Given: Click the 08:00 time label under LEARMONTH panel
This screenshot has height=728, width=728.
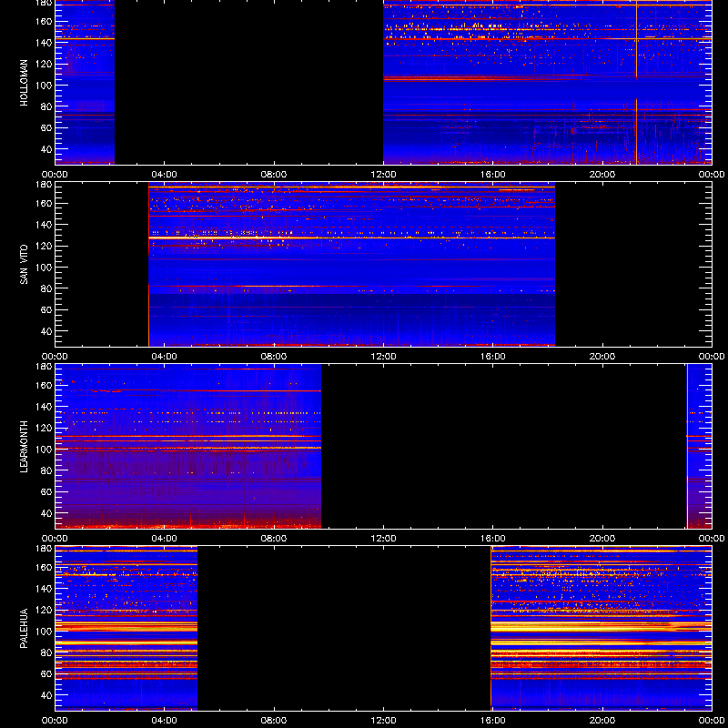Looking at the screenshot, I should coord(274,539).
